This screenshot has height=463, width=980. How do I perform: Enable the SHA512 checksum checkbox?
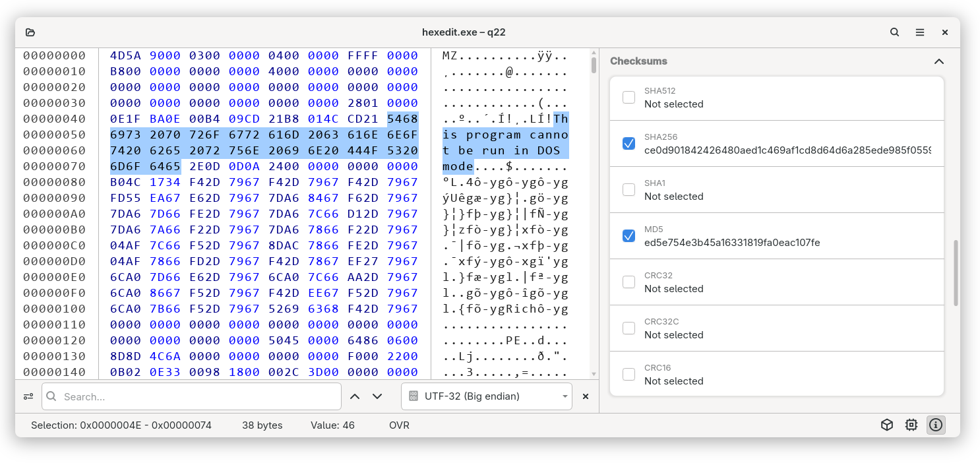point(629,97)
